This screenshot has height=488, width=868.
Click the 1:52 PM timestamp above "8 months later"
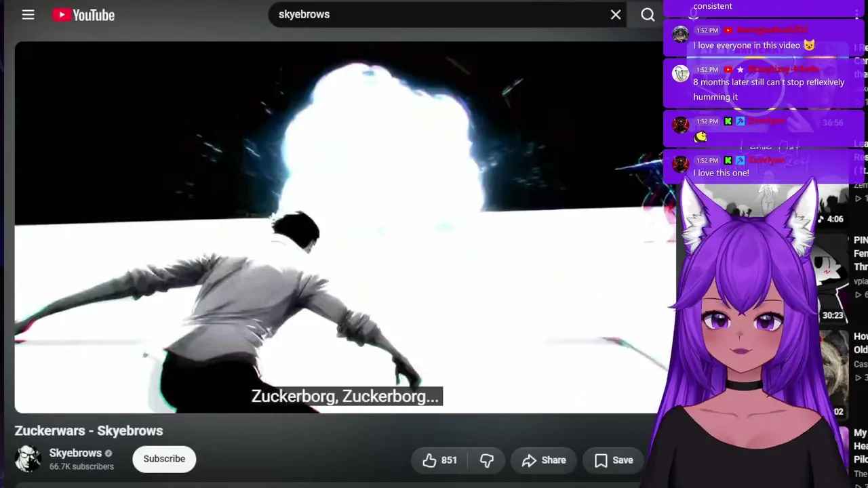707,69
